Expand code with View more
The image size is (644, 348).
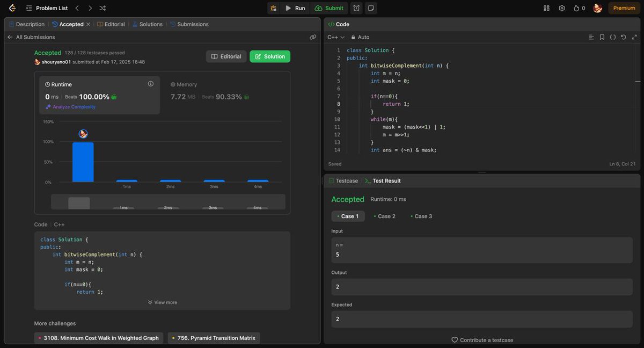[x=162, y=302]
